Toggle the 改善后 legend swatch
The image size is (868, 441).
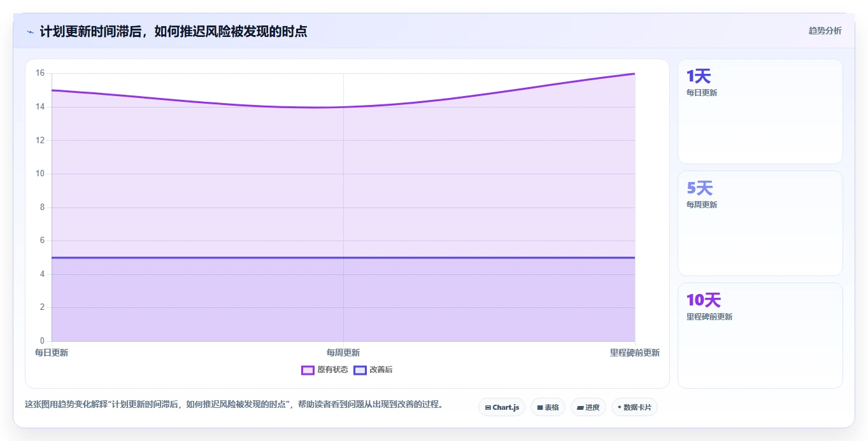click(x=360, y=370)
